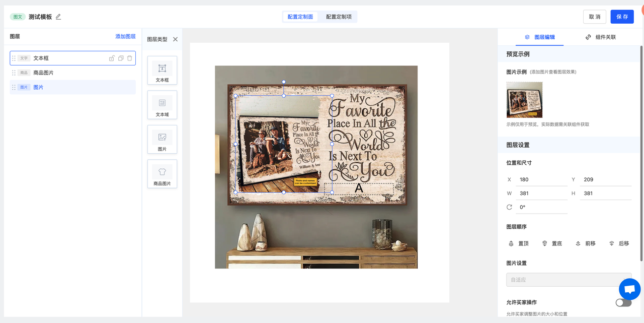
Task: Click the rotation icon next to 0°
Action: [x=509, y=207]
